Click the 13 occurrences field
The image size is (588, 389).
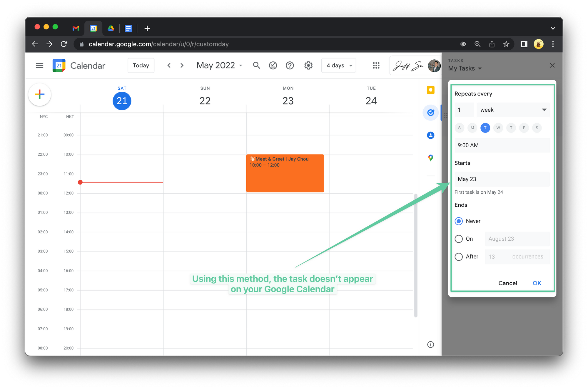point(517,256)
